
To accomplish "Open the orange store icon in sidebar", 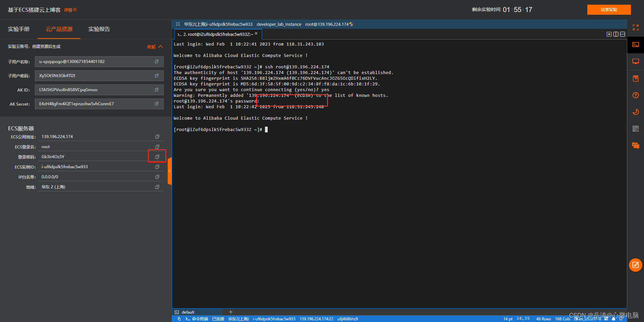I will pos(636,78).
